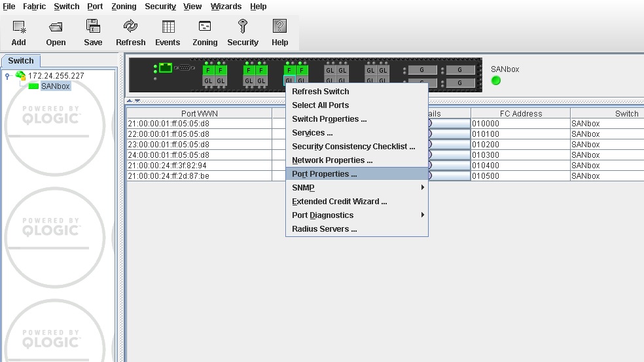Viewport: 644px width, 362px height.
Task: Click FC Address cell 010000
Action: point(520,124)
